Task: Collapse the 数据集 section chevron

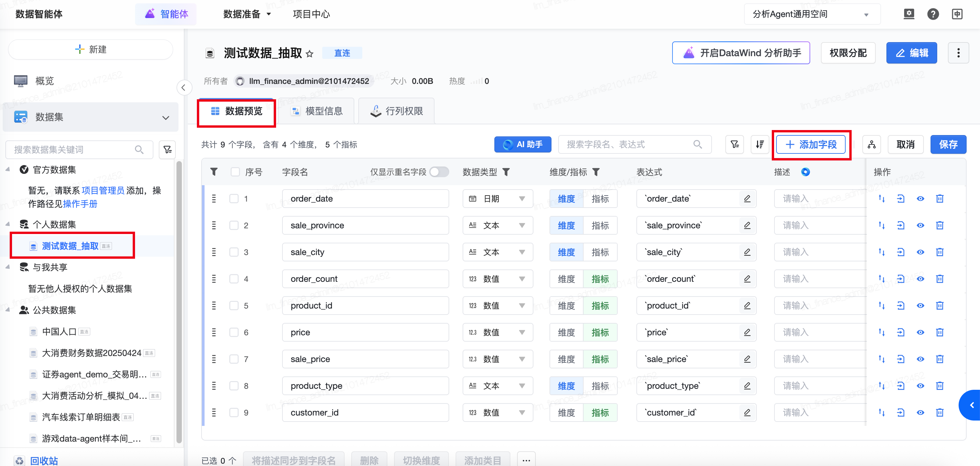Action: (165, 118)
